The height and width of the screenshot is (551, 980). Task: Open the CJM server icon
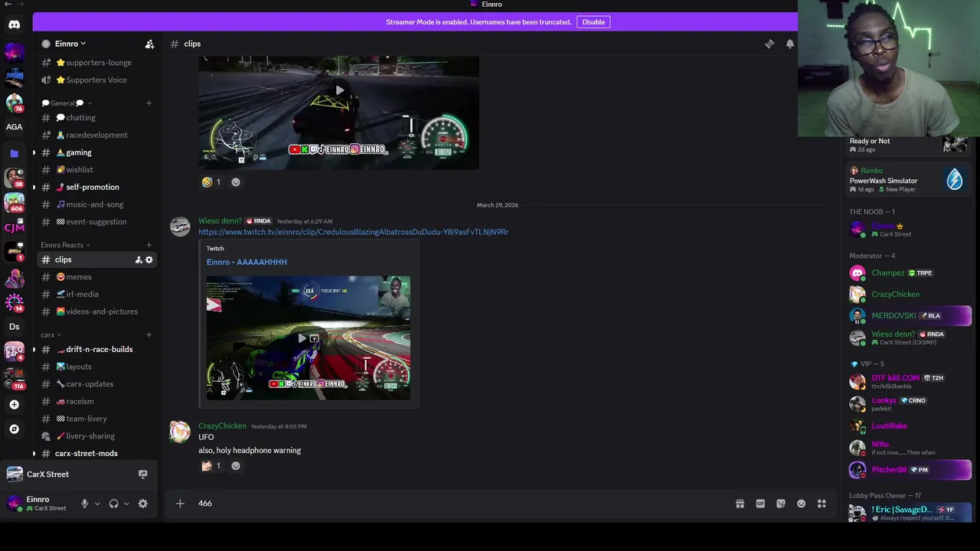coord(14,227)
